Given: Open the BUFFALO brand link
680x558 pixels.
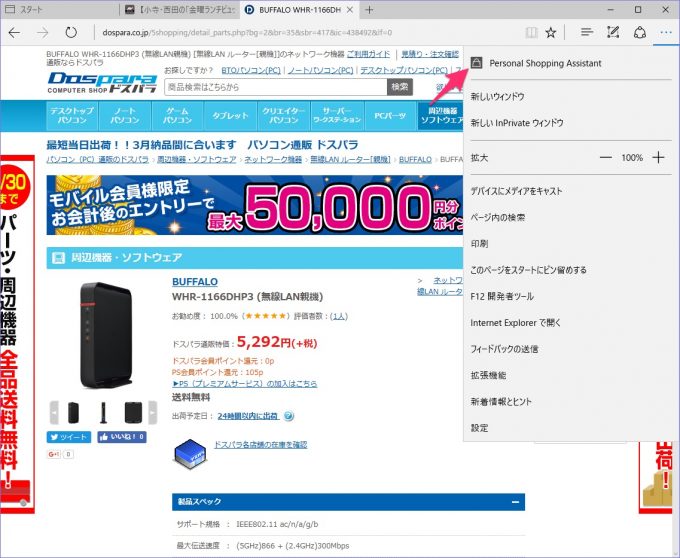Looking at the screenshot, I should (x=195, y=282).
